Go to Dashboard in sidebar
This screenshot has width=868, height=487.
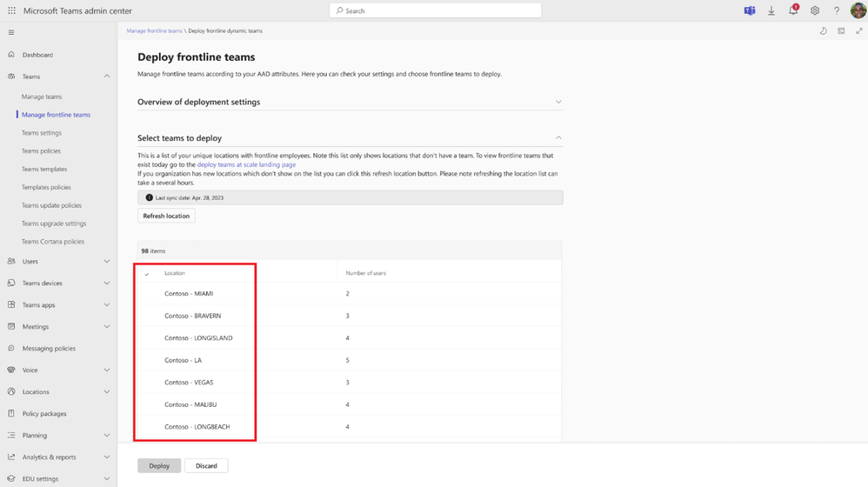37,55
